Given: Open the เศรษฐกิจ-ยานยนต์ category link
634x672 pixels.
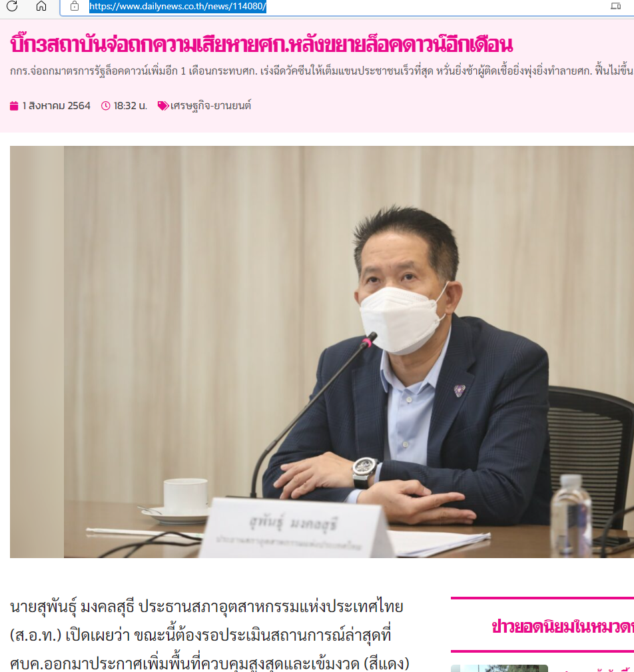Looking at the screenshot, I should pyautogui.click(x=210, y=106).
